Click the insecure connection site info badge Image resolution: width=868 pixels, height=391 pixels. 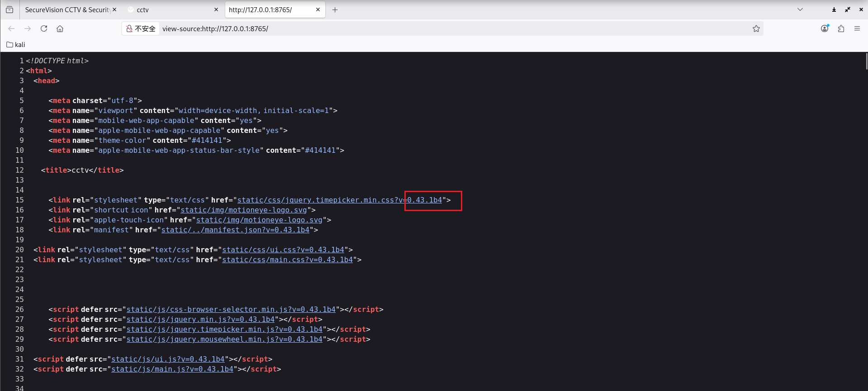pos(141,28)
